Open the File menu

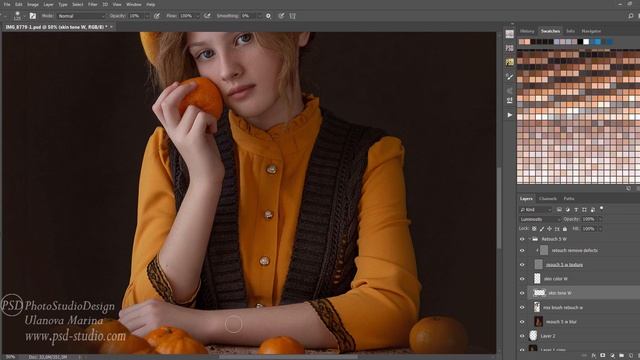coord(7,4)
